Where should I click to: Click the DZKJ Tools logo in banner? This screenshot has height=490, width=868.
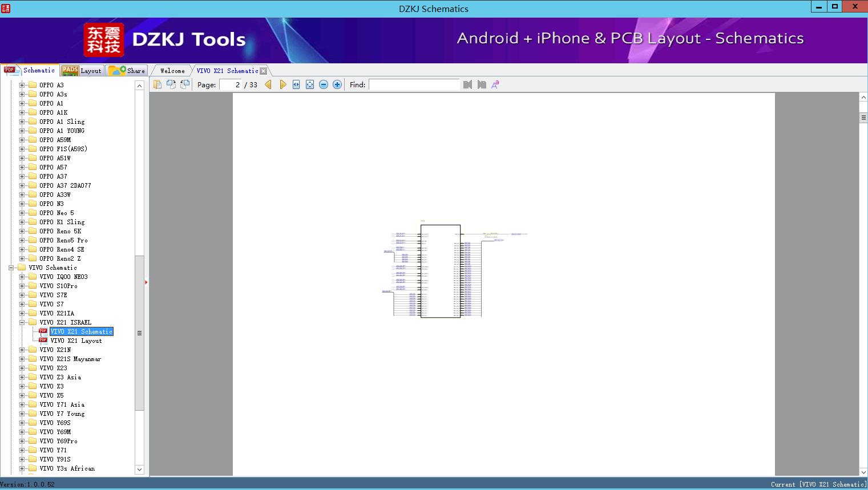coord(165,40)
